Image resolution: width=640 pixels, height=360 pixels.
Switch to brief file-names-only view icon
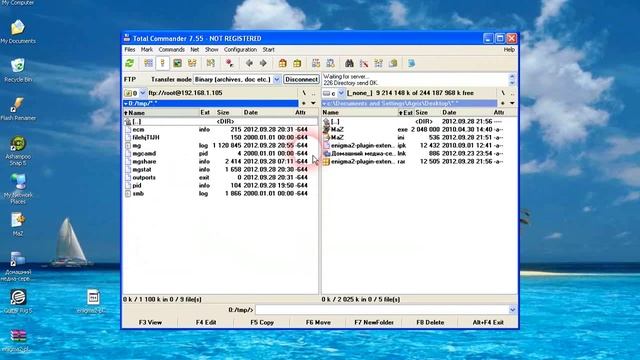point(149,63)
